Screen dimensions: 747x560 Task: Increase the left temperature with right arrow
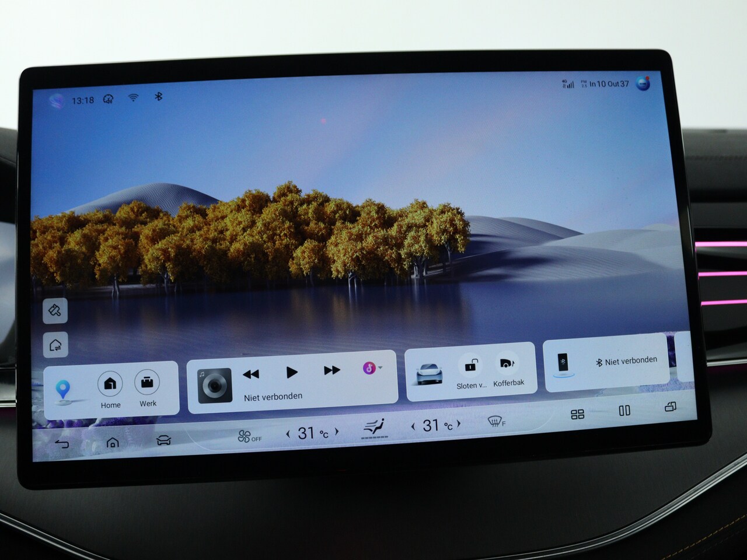tap(337, 432)
